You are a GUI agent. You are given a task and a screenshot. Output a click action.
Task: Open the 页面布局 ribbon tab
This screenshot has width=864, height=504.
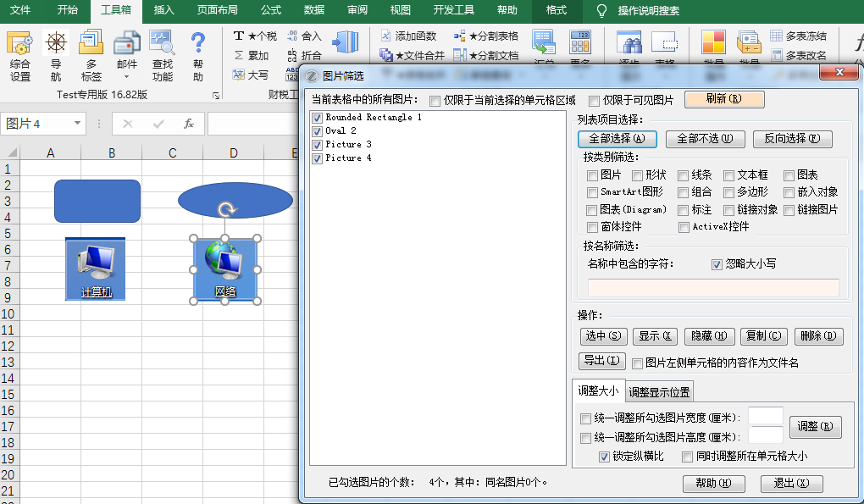coord(217,10)
